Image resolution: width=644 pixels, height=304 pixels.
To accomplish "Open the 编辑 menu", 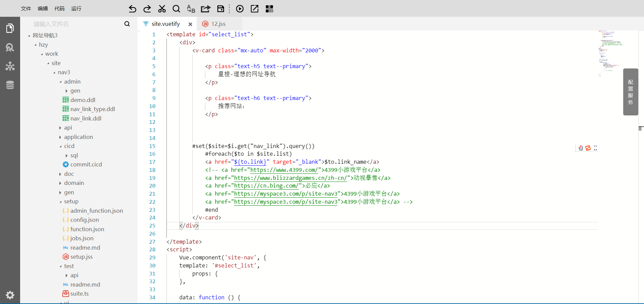I will [x=43, y=8].
